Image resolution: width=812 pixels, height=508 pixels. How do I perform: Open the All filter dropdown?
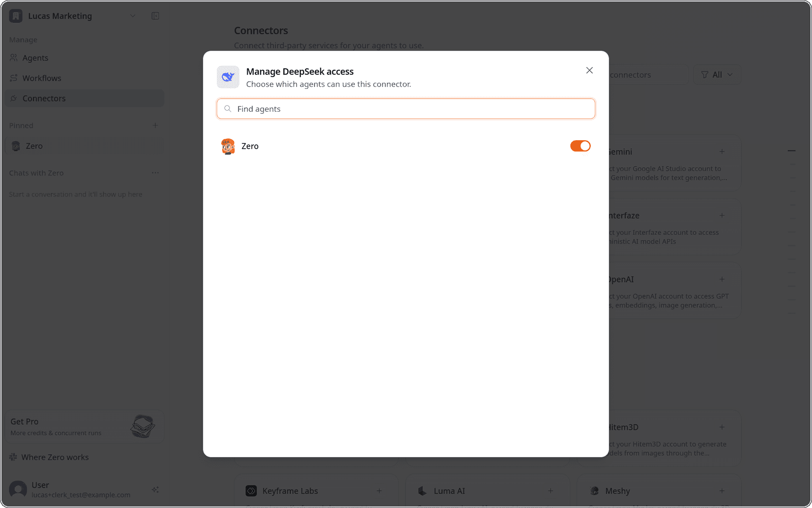point(717,75)
